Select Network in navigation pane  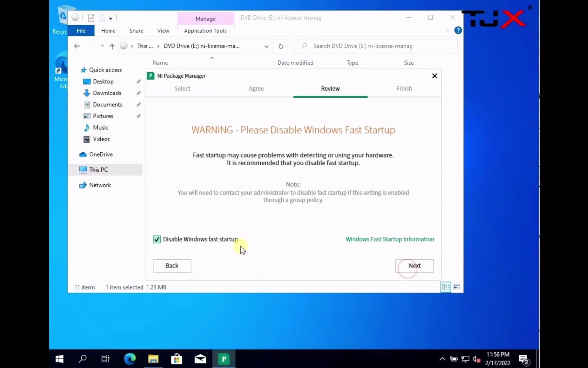coord(100,185)
